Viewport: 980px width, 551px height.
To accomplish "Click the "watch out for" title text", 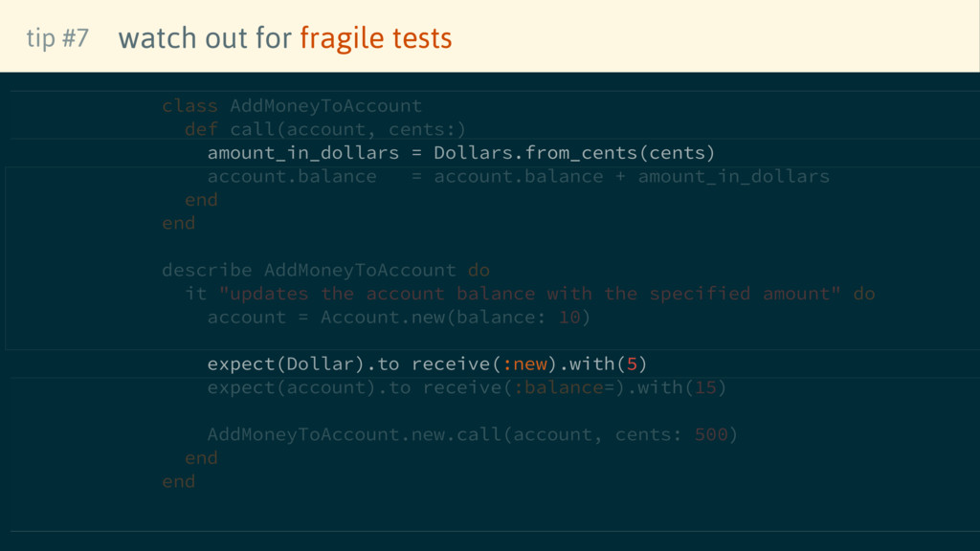I will (x=205, y=38).
